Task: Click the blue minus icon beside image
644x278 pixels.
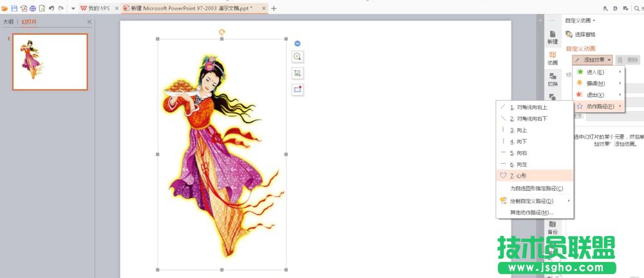Action: [298, 43]
